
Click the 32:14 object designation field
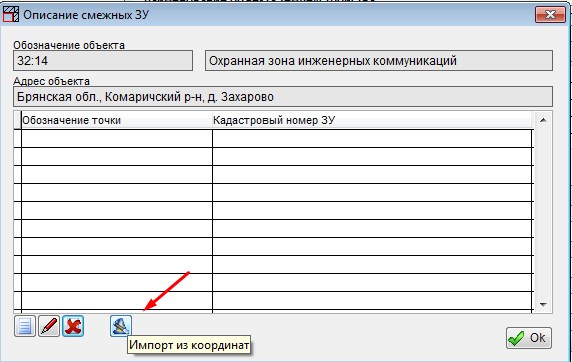[103, 61]
